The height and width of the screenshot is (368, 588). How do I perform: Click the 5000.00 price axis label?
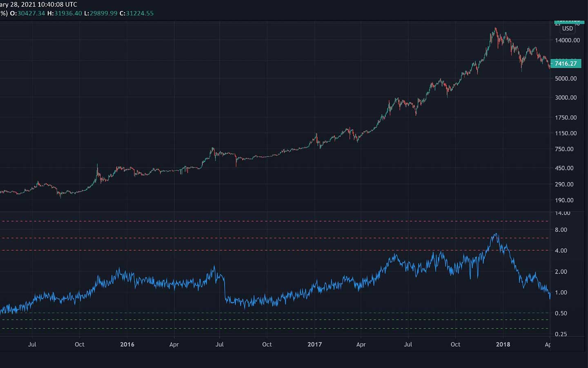pyautogui.click(x=566, y=79)
